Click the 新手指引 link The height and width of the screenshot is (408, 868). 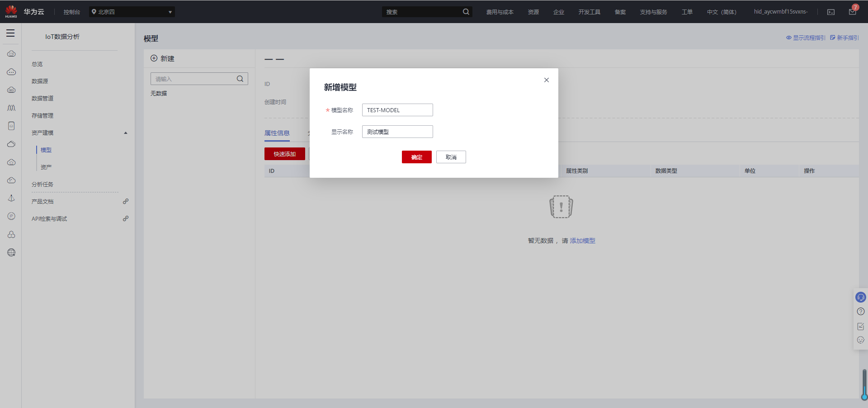pyautogui.click(x=844, y=38)
